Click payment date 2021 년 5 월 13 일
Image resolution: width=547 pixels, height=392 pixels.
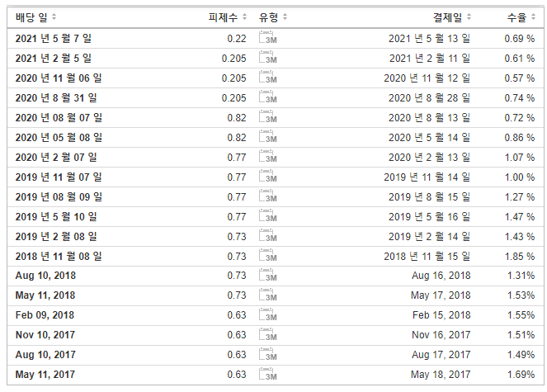430,39
